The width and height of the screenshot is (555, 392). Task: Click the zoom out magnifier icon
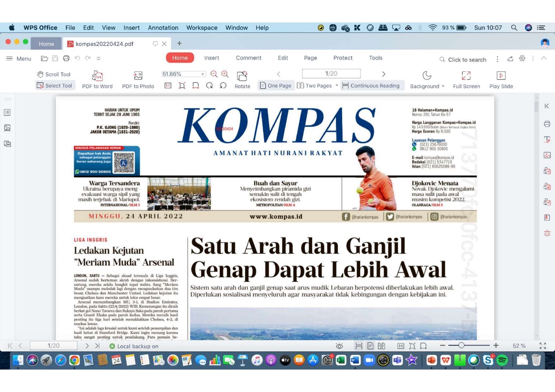214,74
